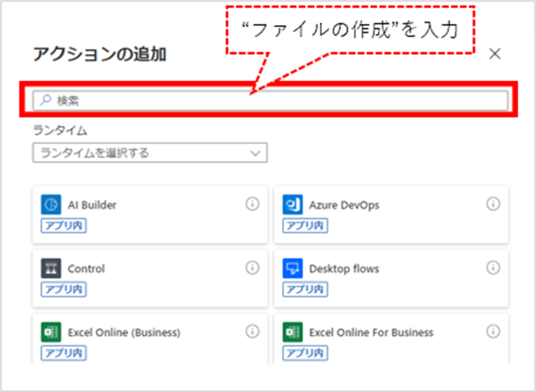The height and width of the screenshot is (392, 536).
Task: Open info for AI Builder
Action: pyautogui.click(x=252, y=204)
